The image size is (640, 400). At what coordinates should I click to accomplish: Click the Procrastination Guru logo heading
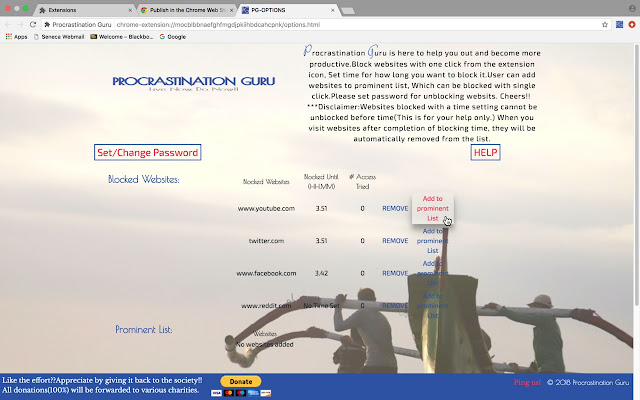click(193, 83)
